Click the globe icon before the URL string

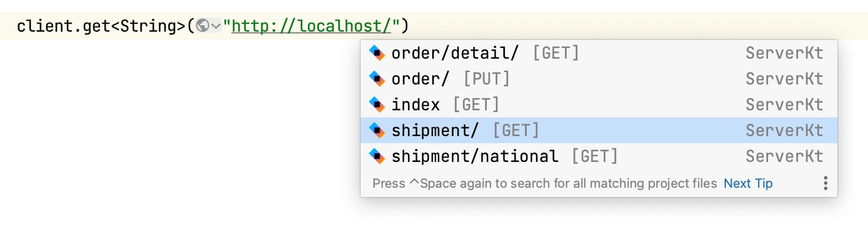pyautogui.click(x=203, y=26)
